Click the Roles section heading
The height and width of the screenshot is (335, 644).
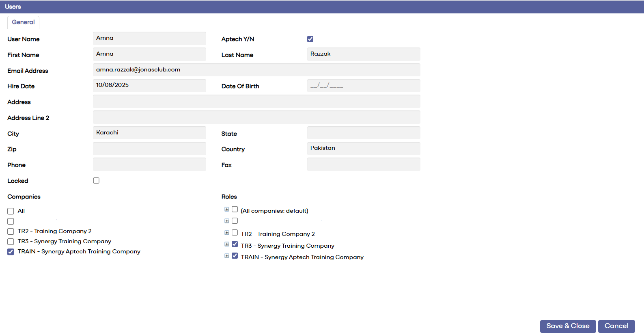(x=229, y=197)
